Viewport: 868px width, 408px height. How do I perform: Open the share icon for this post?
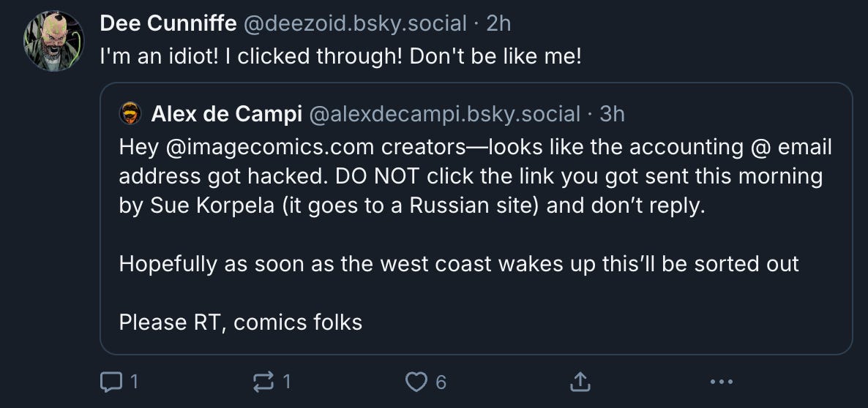click(x=579, y=381)
